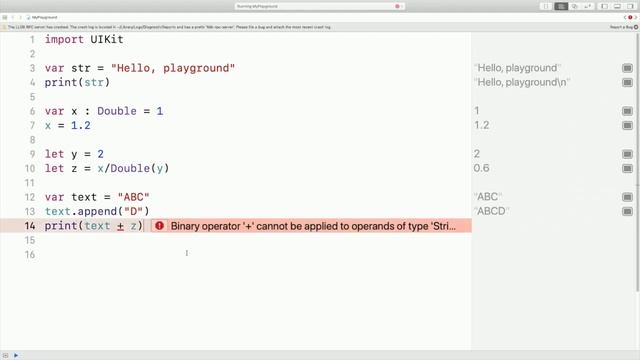Click line number 16 in the gutter
The height and width of the screenshot is (360, 640).
(x=30, y=254)
